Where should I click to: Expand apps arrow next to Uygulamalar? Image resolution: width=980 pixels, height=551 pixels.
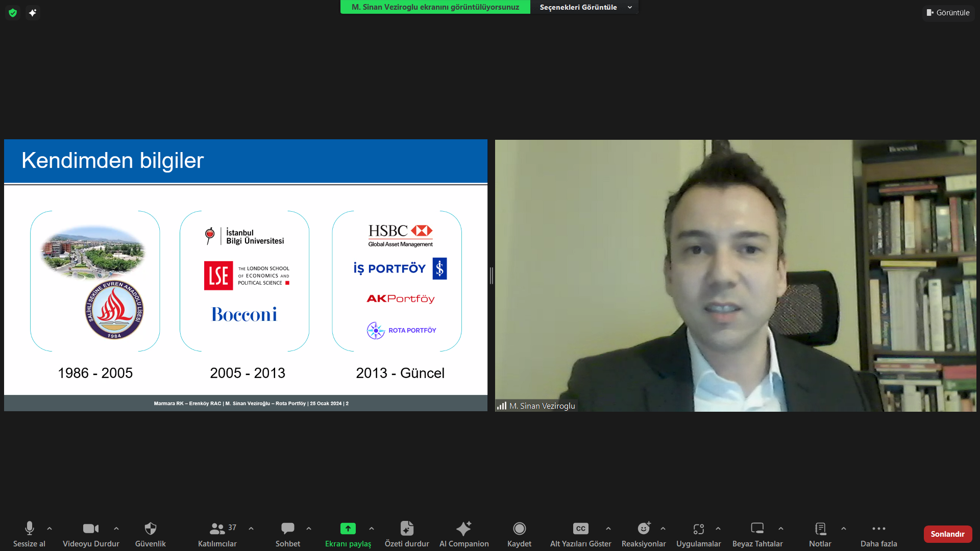tap(718, 529)
